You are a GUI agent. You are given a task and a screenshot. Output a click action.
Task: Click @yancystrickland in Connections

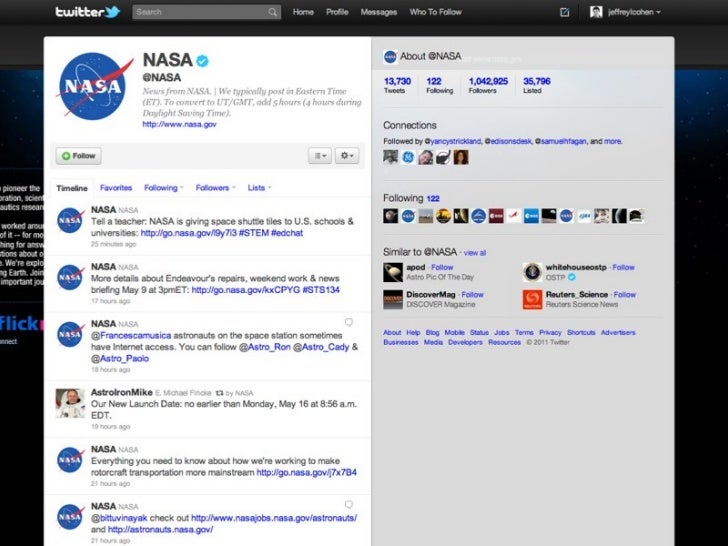tap(453, 141)
